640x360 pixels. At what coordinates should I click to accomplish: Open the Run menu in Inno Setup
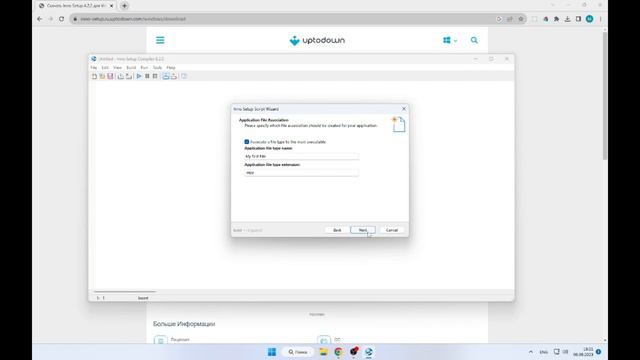pyautogui.click(x=144, y=67)
